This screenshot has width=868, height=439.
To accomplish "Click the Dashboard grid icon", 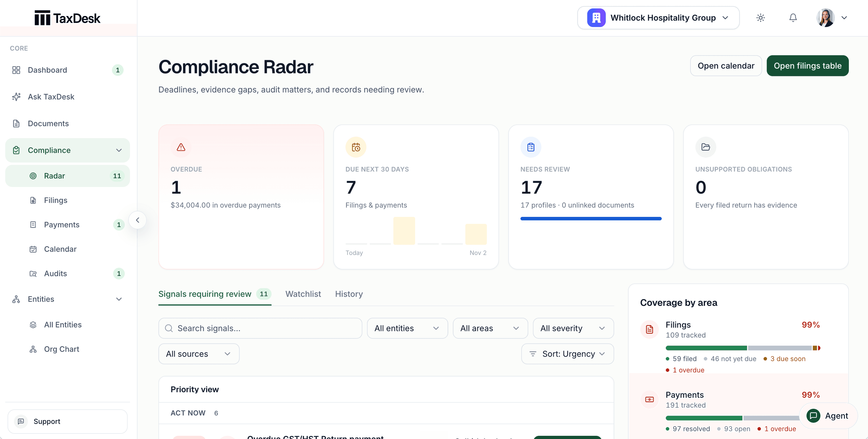I will (16, 70).
